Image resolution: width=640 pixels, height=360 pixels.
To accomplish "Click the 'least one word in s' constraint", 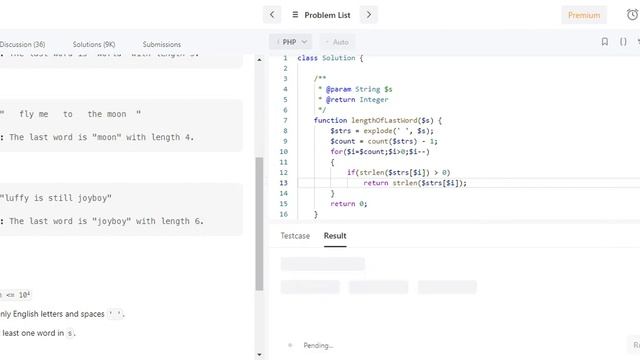I will point(38,333).
